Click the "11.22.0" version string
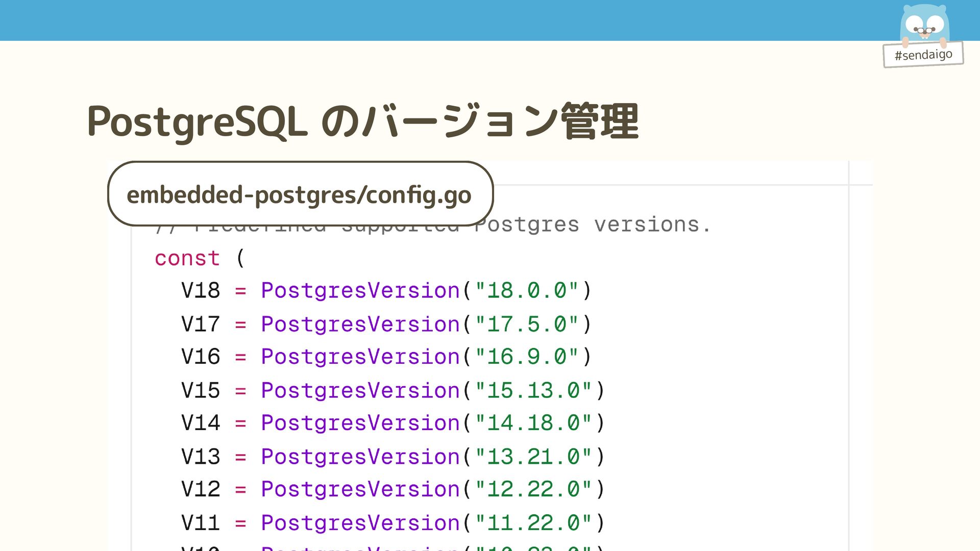This screenshot has height=551, width=980. coord(533,523)
